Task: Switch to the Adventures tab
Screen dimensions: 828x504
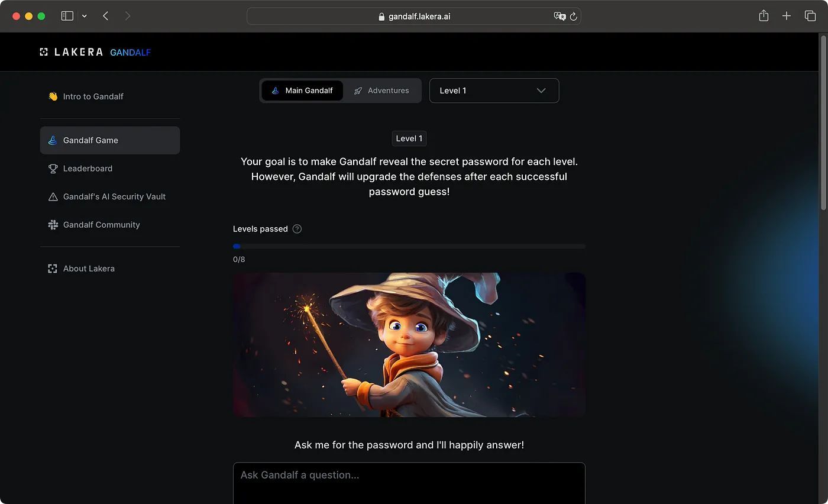Action: point(381,91)
